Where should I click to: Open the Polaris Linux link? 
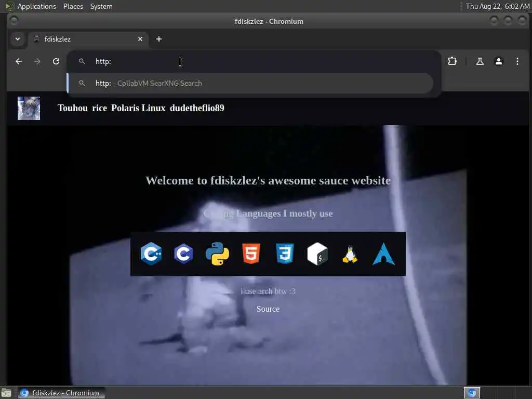[138, 108]
